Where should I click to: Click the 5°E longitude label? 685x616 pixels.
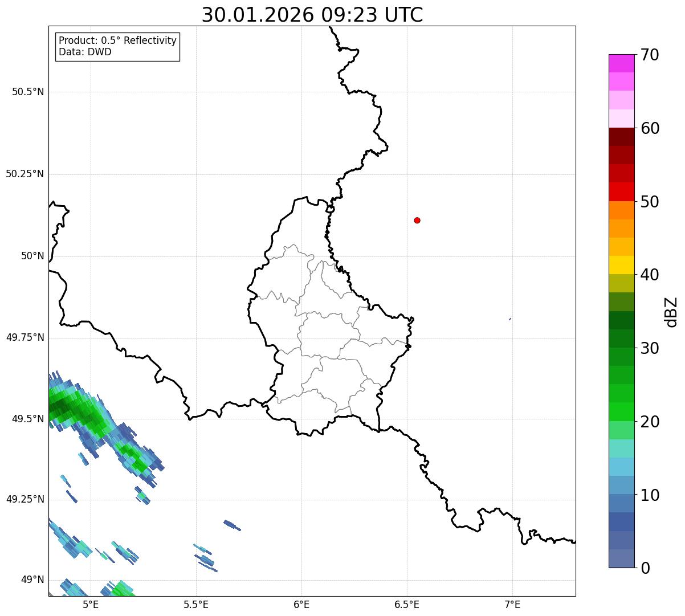[x=91, y=604]
